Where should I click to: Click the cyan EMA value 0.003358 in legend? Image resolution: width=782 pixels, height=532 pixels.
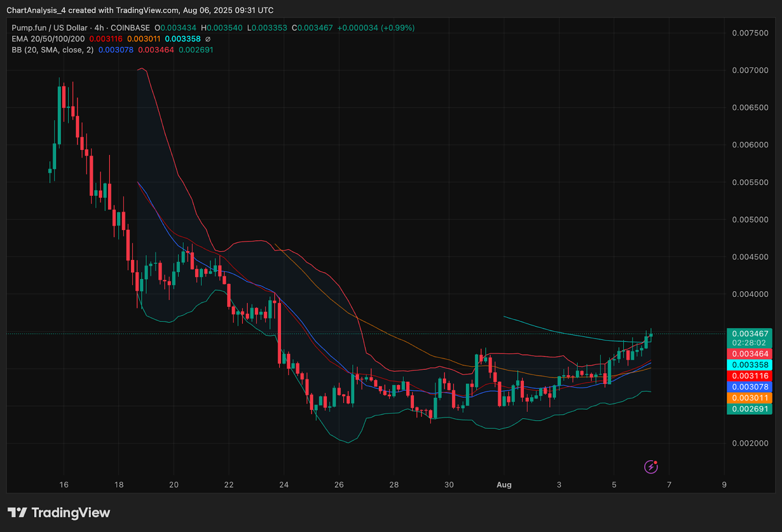click(x=182, y=39)
